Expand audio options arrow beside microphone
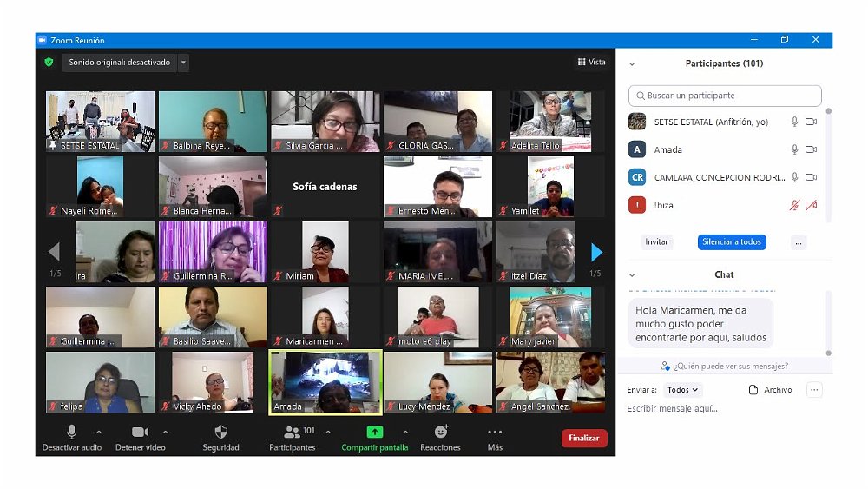This screenshot has width=868, height=489. point(98,432)
